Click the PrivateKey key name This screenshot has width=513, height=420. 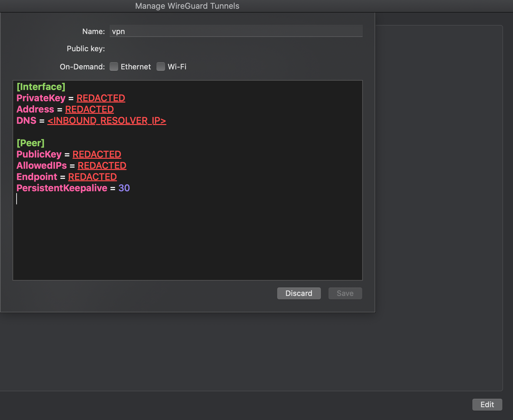point(41,98)
